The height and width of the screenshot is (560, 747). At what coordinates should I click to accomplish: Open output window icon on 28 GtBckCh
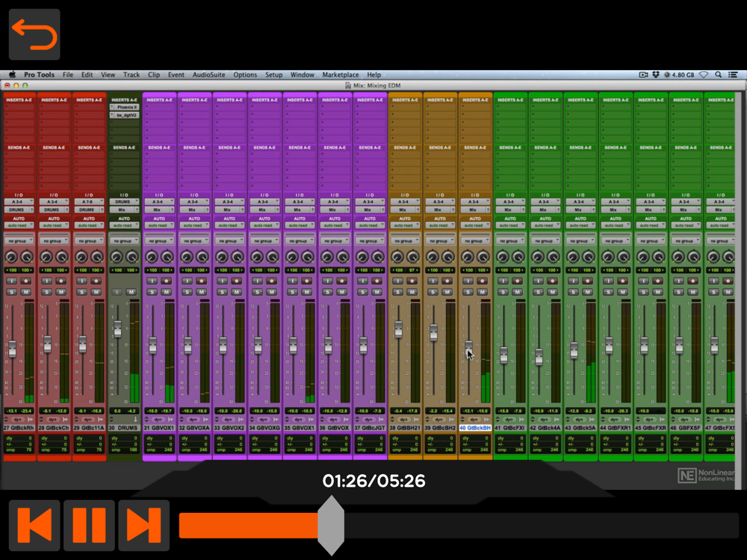[x=66, y=420]
